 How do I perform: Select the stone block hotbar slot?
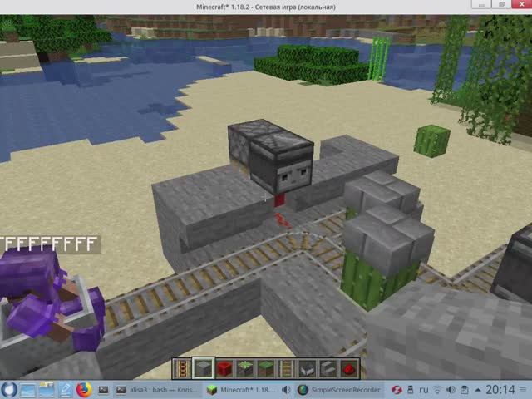click(203, 368)
